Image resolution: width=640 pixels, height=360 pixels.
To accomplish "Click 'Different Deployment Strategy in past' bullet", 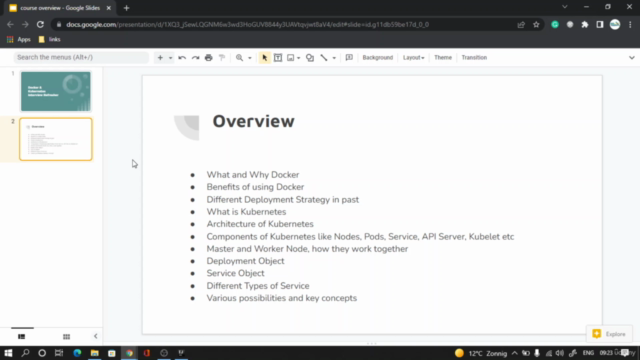I will (282, 200).
